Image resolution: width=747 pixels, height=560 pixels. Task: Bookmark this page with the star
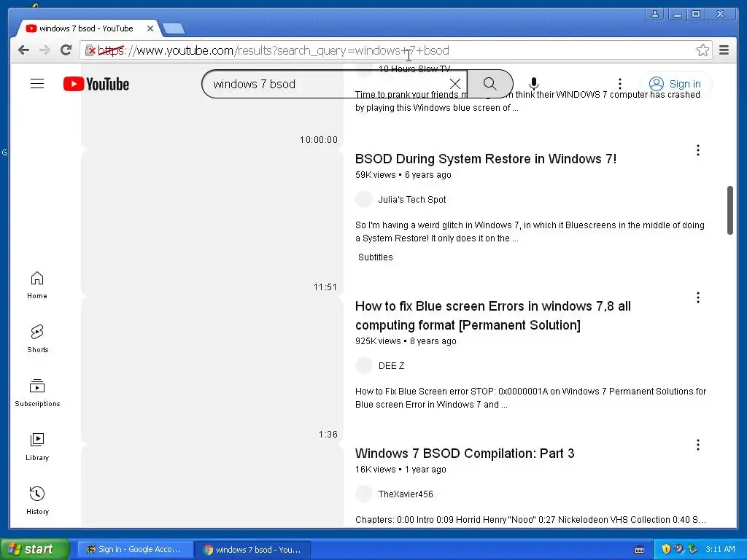(x=703, y=50)
